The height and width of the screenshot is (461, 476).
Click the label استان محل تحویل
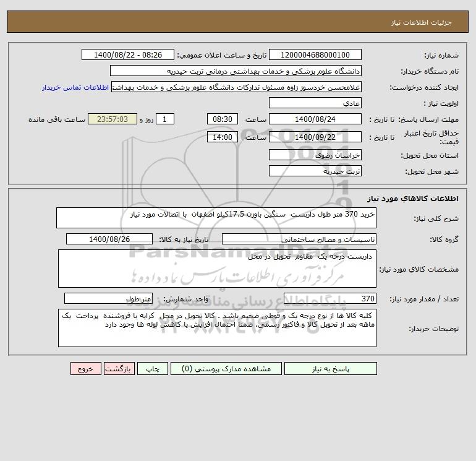[430, 155]
